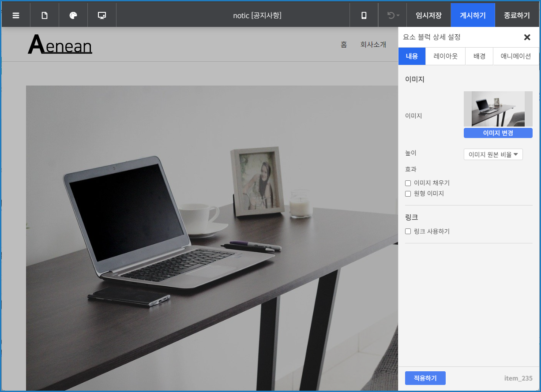Switch to the 레이아웃 tab
The image size is (541, 392).
(x=445, y=56)
